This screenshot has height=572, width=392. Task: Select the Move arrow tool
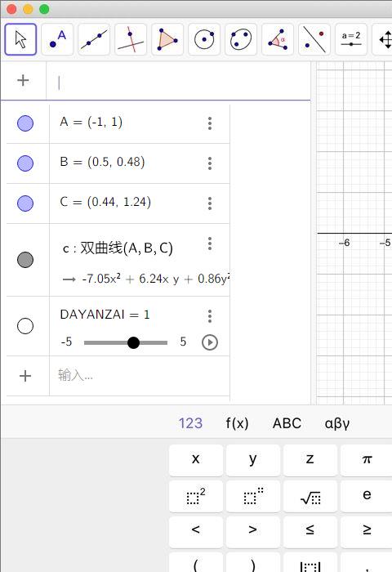tap(20, 39)
